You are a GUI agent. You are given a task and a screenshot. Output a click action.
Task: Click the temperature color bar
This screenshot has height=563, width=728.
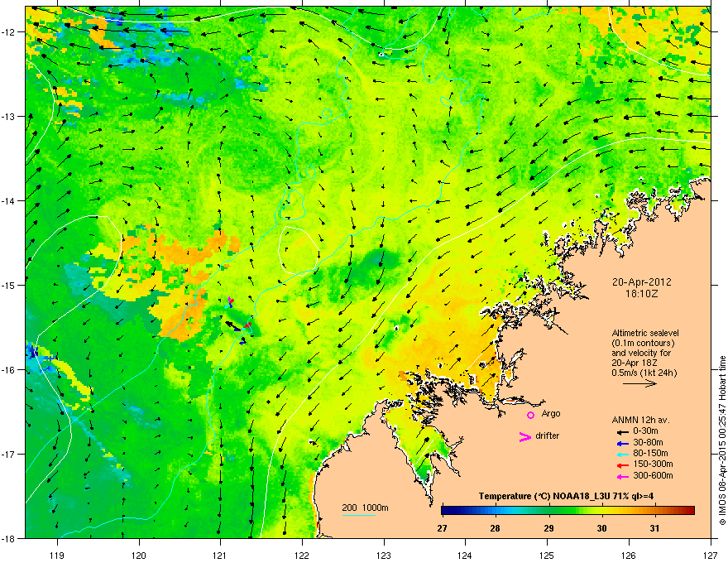pos(568,511)
